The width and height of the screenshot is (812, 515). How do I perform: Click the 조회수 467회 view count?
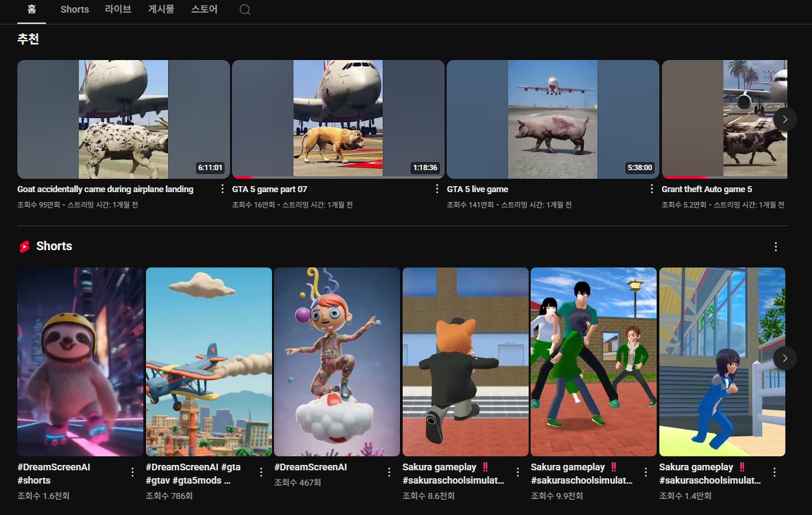tap(298, 483)
